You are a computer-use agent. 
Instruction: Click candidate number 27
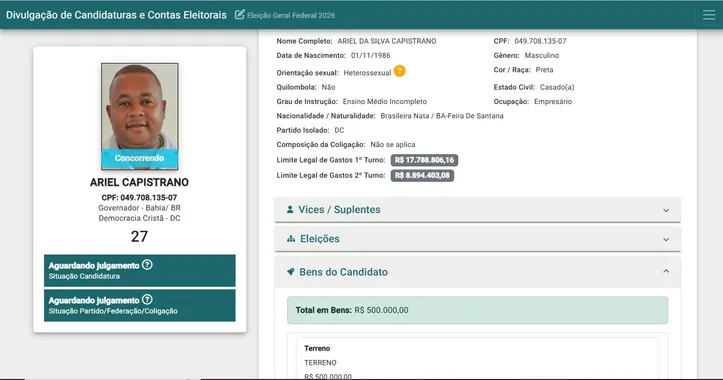[139, 237]
